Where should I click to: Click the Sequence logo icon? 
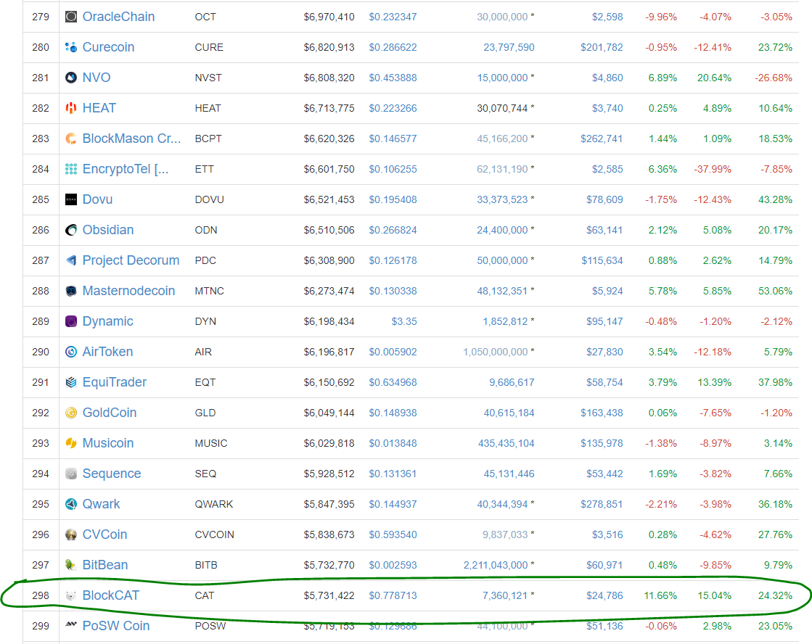coord(71,474)
